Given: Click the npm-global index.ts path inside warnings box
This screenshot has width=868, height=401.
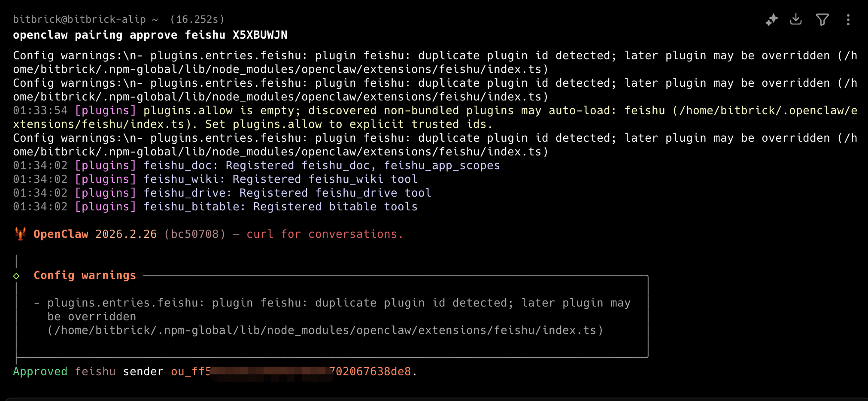Looking at the screenshot, I should (x=325, y=330).
